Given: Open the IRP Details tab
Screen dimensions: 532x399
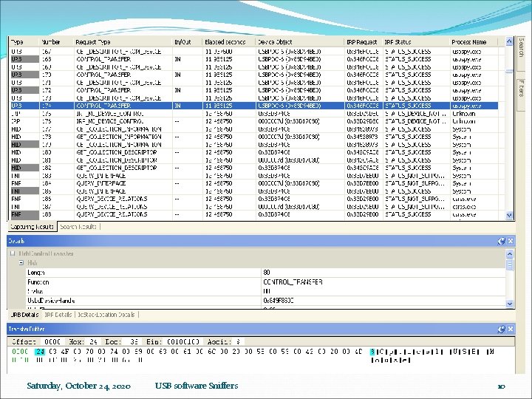Looking at the screenshot, I should [58, 315].
